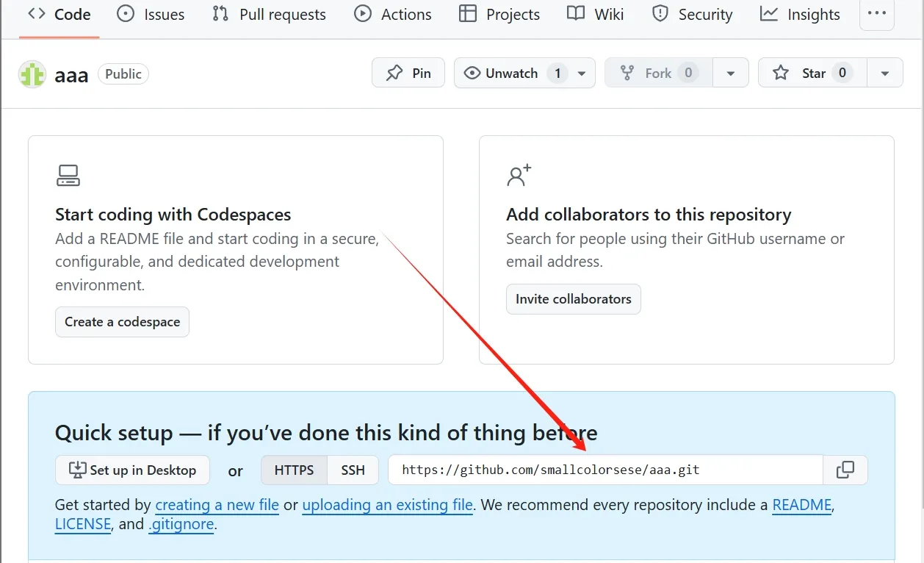Viewport: 924px width, 563px height.
Task: Pin this repository
Action: pyautogui.click(x=408, y=73)
